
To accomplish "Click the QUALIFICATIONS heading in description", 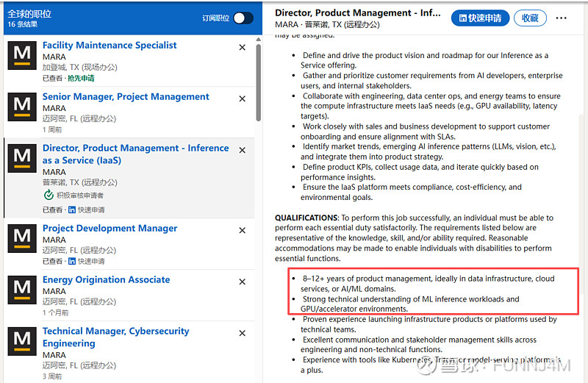I will 306,218.
